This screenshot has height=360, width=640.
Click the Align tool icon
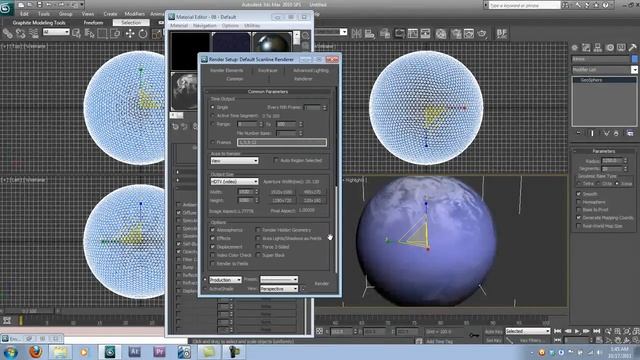(370, 33)
